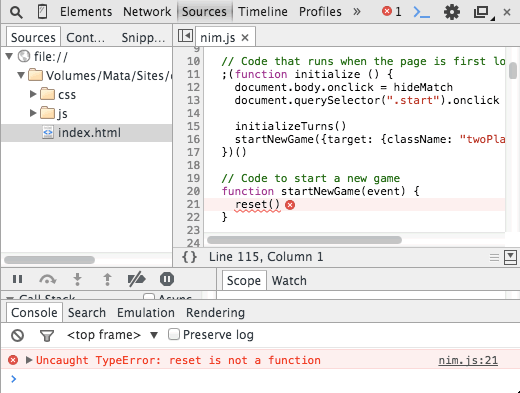Toggle the debugger sidebar icon
Image resolution: width=520 pixels, height=393 pixels.
pyautogui.click(x=510, y=257)
